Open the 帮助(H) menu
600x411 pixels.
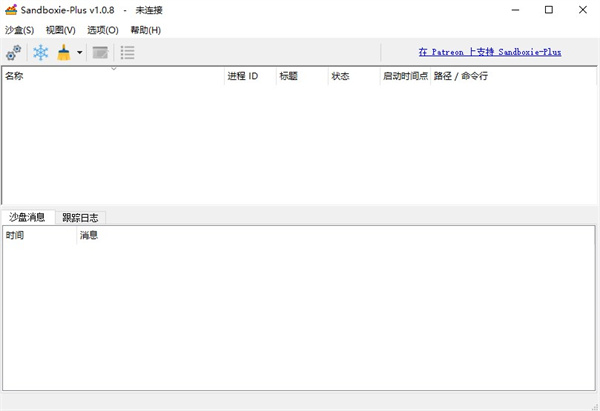coord(145,30)
